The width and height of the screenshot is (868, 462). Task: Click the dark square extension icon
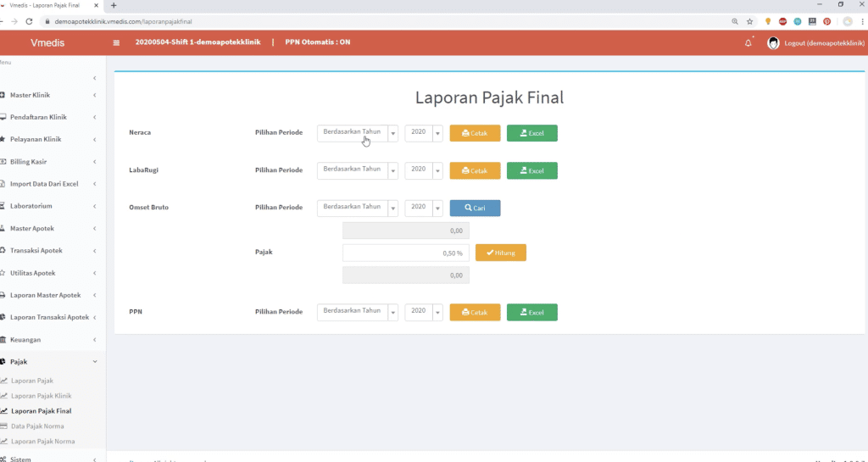[812, 21]
